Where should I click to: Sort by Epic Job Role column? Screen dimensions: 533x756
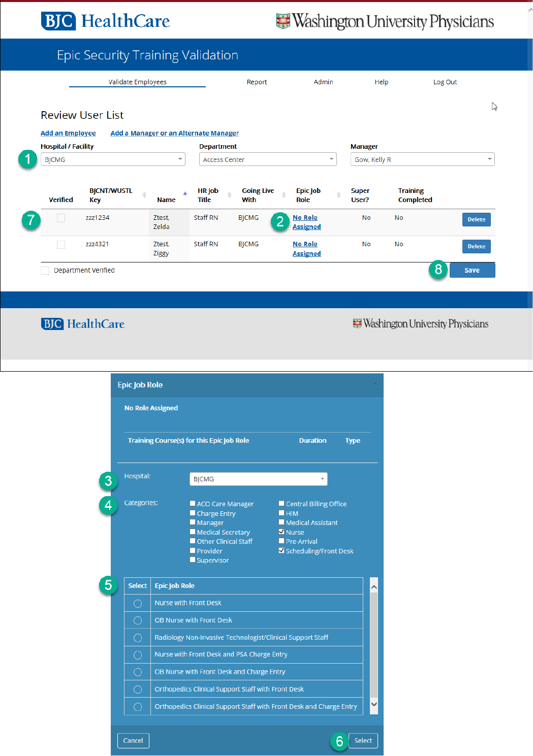(x=338, y=195)
